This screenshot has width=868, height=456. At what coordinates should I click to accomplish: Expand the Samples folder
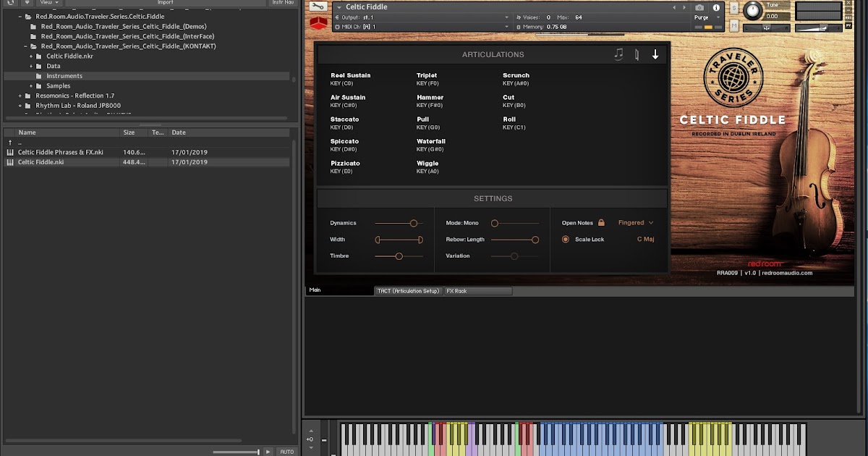[31, 86]
